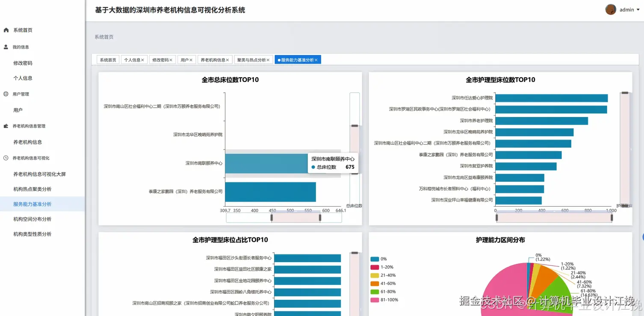Close the 聚类与热点分析 tab
The width and height of the screenshot is (644, 316).
[x=268, y=60]
